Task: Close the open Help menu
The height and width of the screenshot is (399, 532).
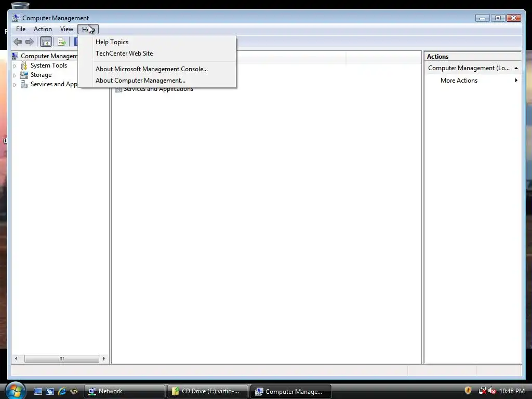Action: 88,29
